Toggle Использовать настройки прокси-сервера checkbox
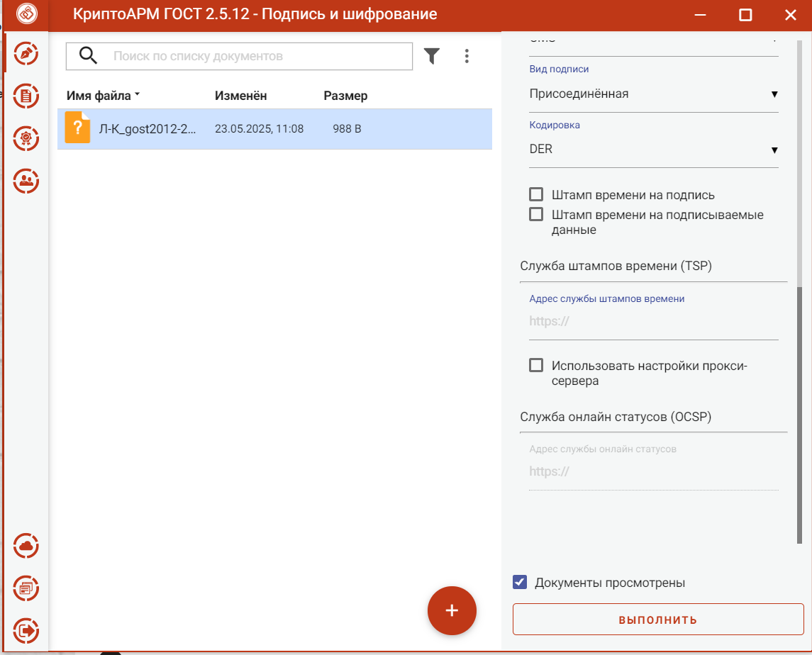 point(536,365)
